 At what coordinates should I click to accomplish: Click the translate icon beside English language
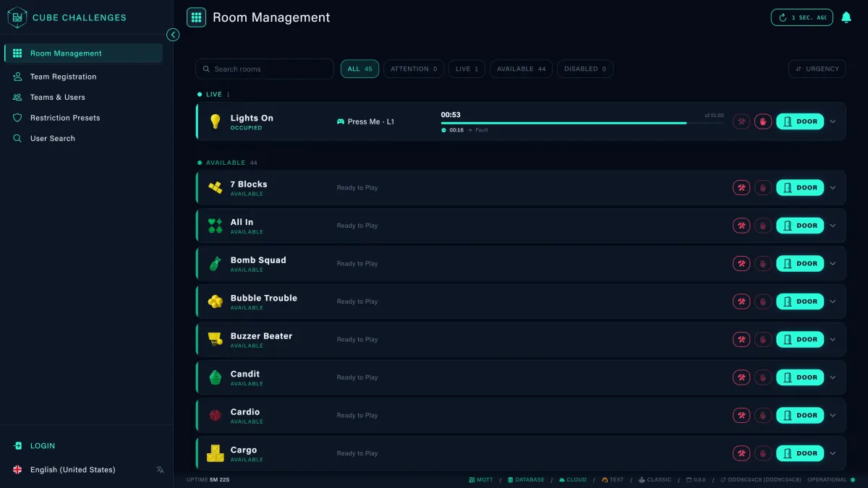(x=160, y=469)
